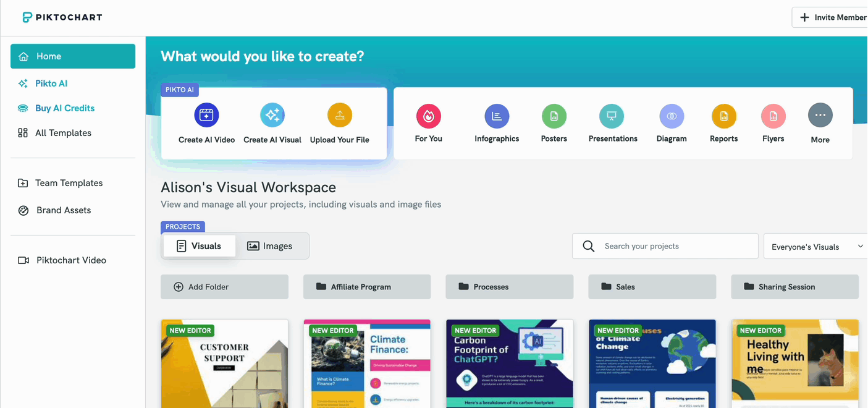
Task: Click the Brand Assets palette icon
Action: (x=23, y=210)
